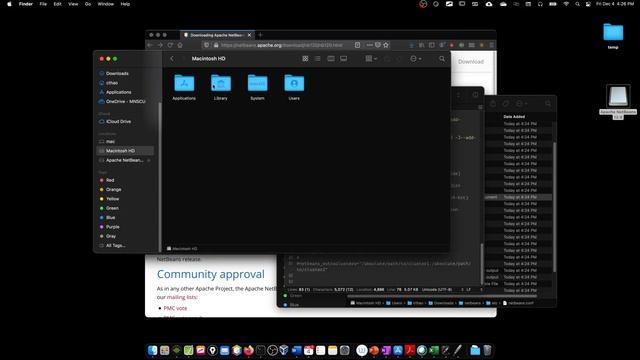Open Unicode (UTF-8) encoding dropdown in editor
Screen dimensions: 640x360
click(438, 290)
